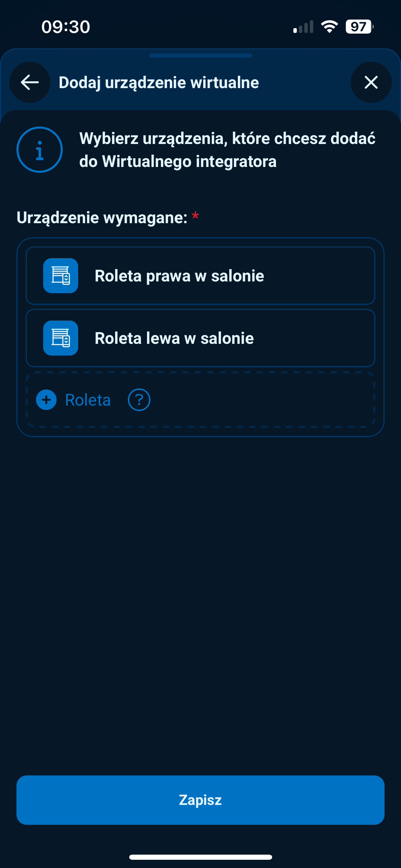The height and width of the screenshot is (868, 401).
Task: Tap the sheet drag handle at top
Action: (x=200, y=56)
